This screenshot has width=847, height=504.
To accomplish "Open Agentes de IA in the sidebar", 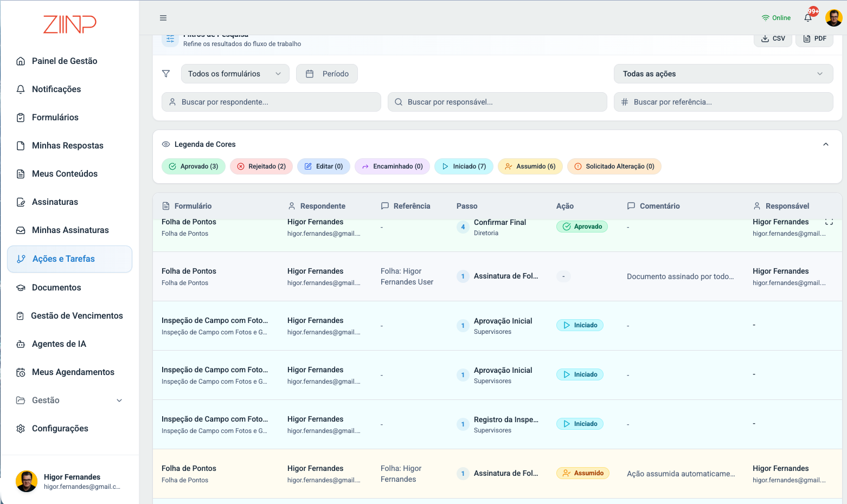I will point(69,344).
